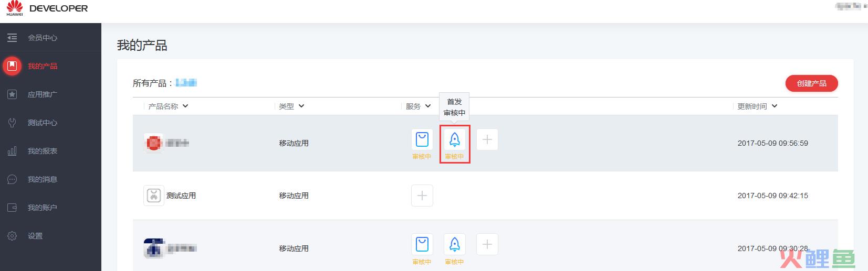
Task: Click the highlighted rocket 首发 icon in first row
Action: [455, 139]
